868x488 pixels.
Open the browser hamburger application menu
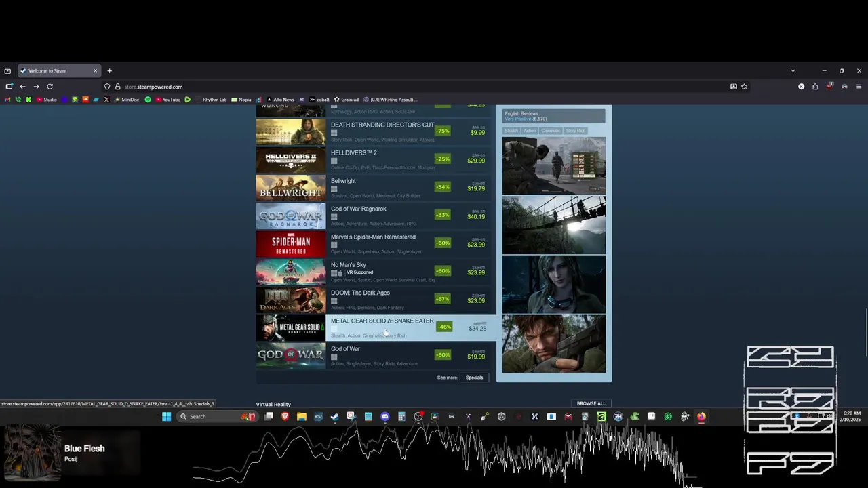[859, 87]
